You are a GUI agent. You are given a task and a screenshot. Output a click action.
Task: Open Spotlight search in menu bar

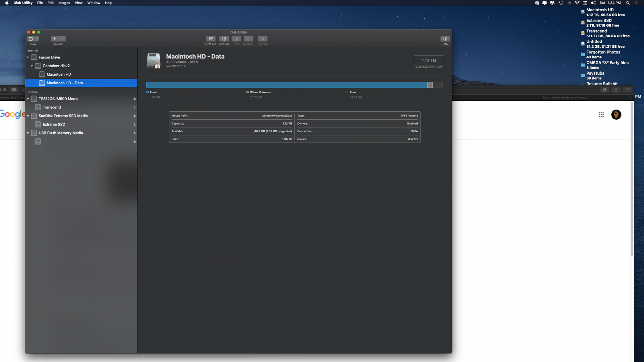(x=628, y=3)
